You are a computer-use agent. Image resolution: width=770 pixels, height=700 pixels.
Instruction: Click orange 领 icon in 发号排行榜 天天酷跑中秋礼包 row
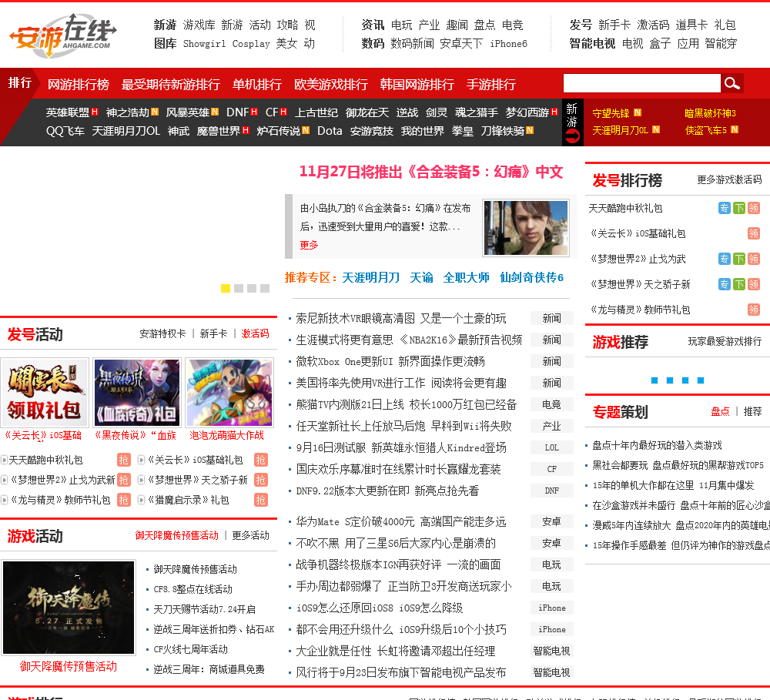(754, 208)
